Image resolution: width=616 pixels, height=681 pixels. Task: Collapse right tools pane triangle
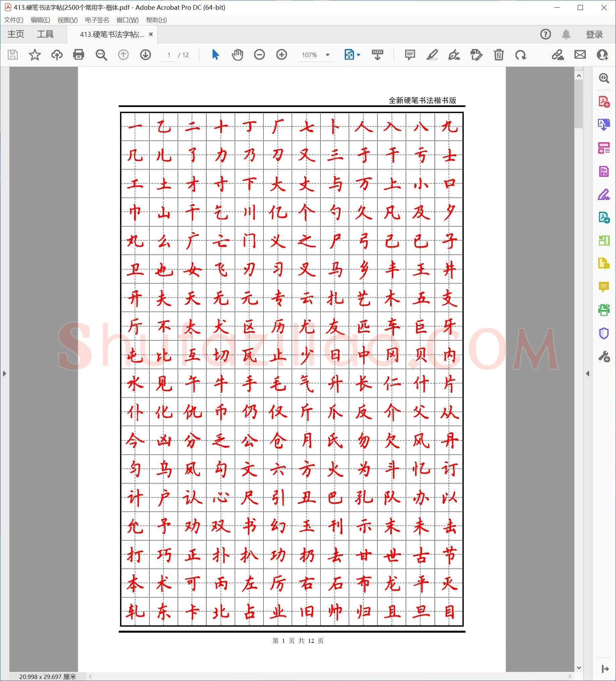pyautogui.click(x=587, y=373)
